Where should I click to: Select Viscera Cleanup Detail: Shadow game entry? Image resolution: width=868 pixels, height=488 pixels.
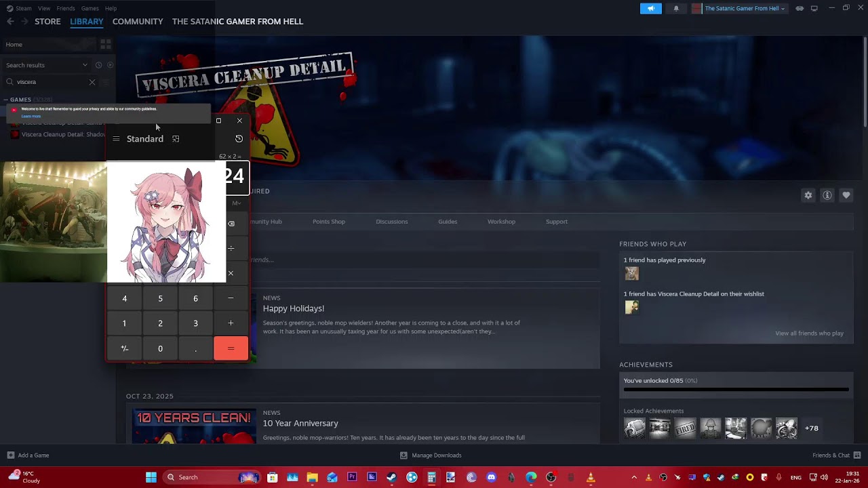tap(58, 134)
